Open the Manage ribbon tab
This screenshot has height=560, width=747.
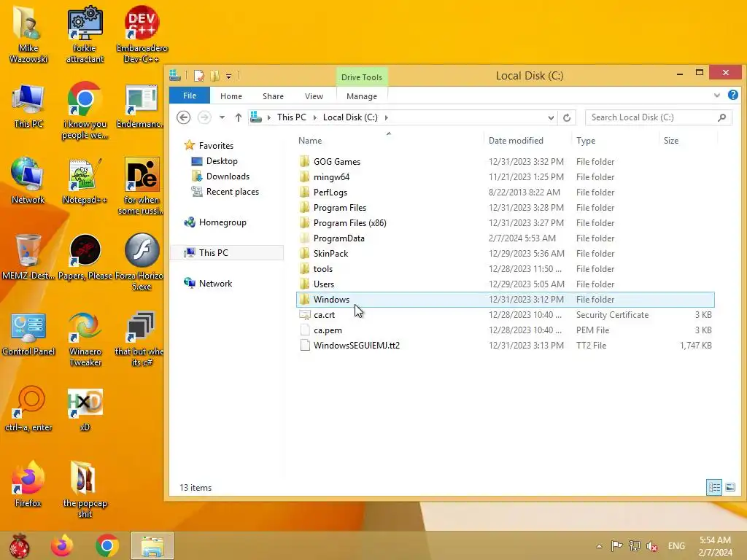tap(362, 96)
